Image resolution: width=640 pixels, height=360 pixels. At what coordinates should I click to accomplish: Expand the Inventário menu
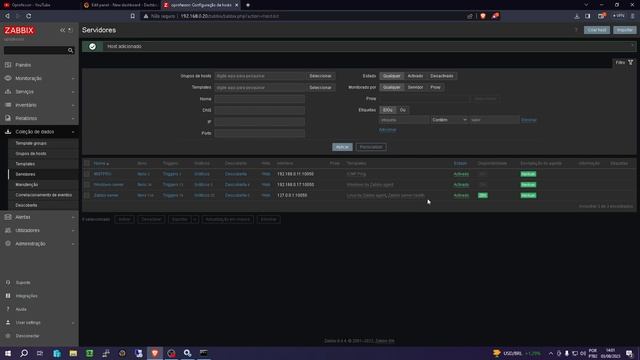(x=73, y=105)
